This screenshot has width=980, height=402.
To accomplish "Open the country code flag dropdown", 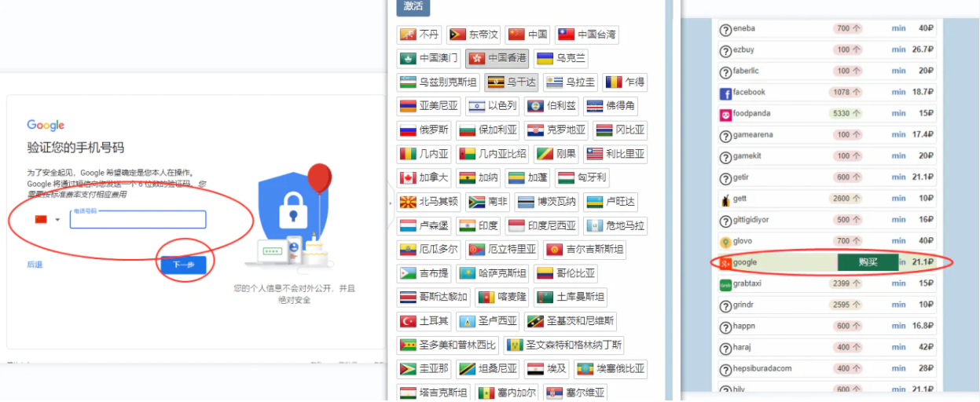I will 48,219.
